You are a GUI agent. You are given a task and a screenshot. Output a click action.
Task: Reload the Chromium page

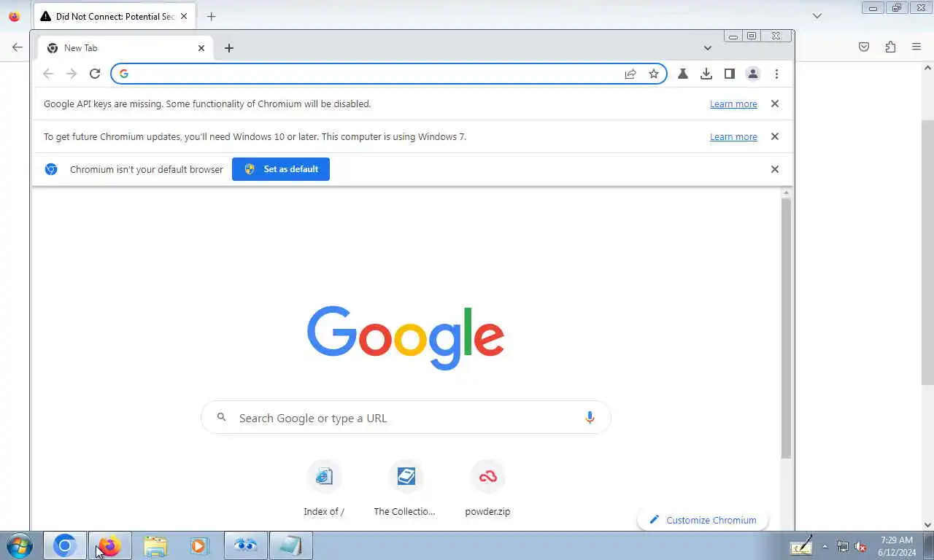(x=95, y=74)
